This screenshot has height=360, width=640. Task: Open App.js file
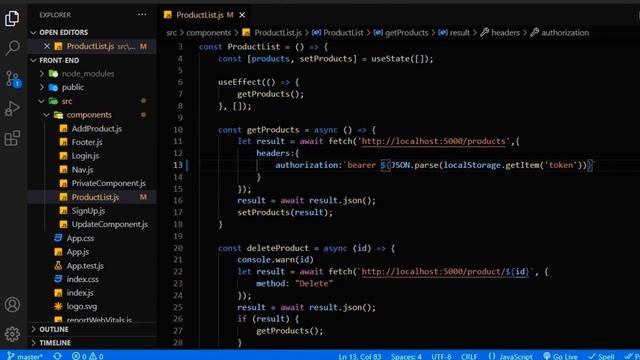tap(78, 252)
